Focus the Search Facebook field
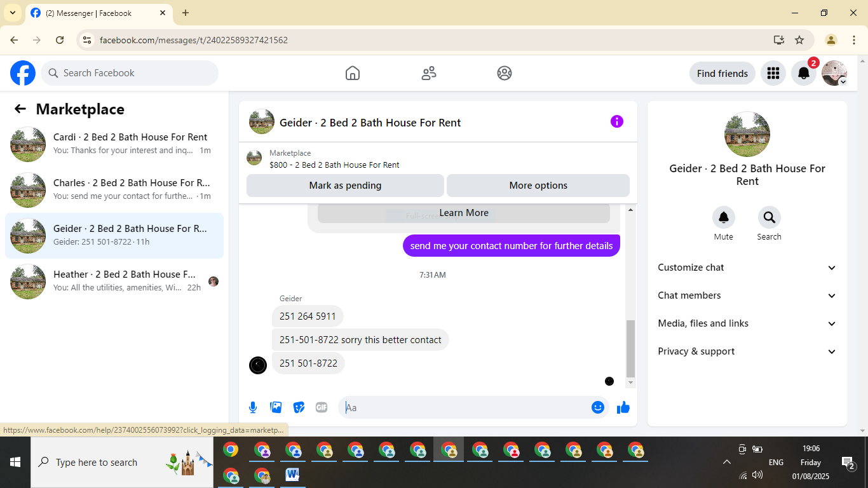This screenshot has width=868, height=488. [130, 73]
